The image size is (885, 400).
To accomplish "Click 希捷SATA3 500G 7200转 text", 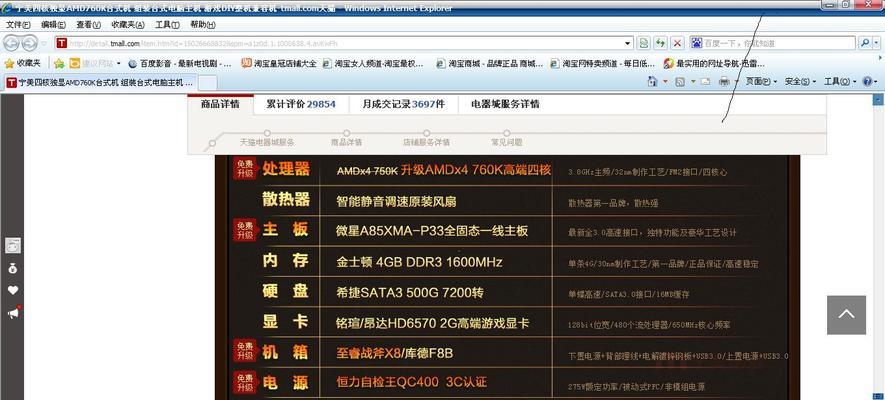I will 410,293.
